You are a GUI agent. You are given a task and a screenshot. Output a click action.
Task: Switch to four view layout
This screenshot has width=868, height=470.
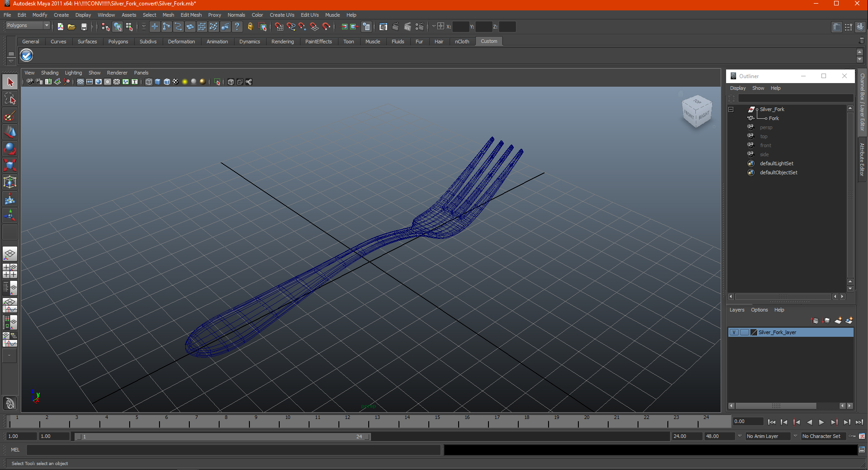click(10, 271)
